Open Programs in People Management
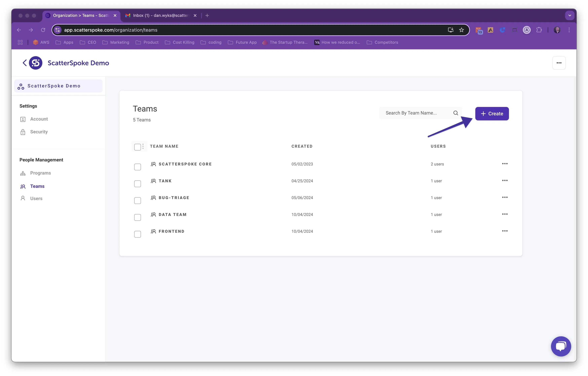 click(40, 173)
